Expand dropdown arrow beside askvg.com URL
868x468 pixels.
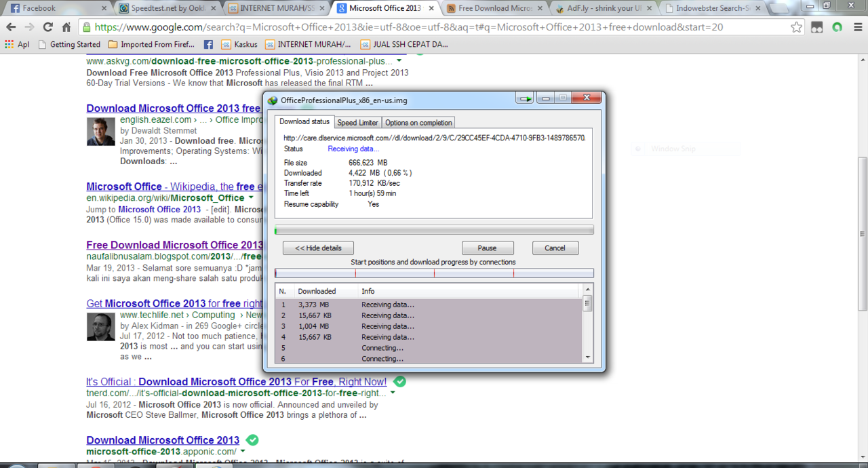tap(399, 62)
